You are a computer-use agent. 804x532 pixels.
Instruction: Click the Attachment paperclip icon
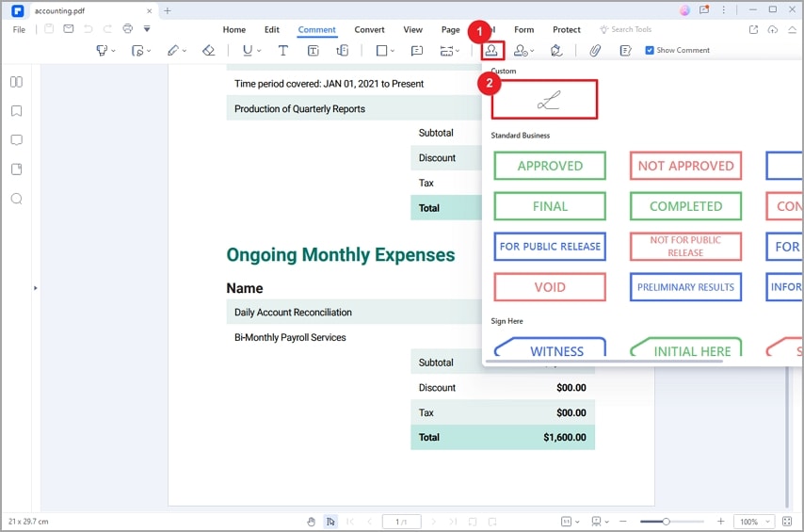[x=595, y=50]
